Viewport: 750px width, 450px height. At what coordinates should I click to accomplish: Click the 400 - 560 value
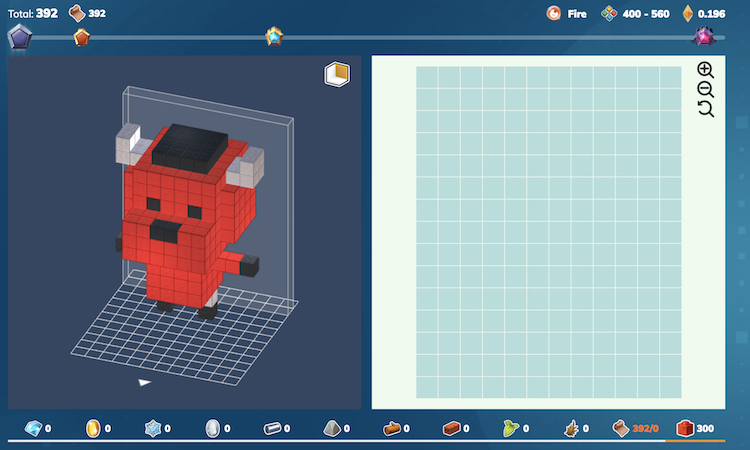[x=646, y=14]
